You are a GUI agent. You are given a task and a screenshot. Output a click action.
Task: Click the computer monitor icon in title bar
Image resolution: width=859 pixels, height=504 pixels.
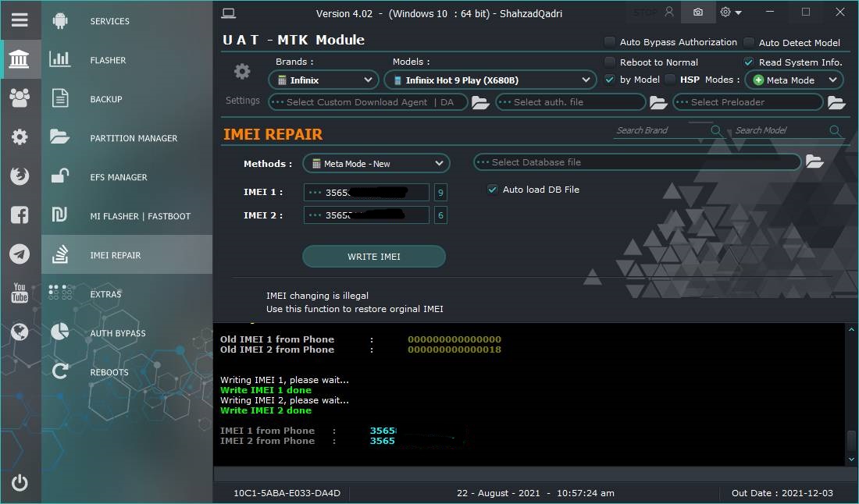[229, 13]
